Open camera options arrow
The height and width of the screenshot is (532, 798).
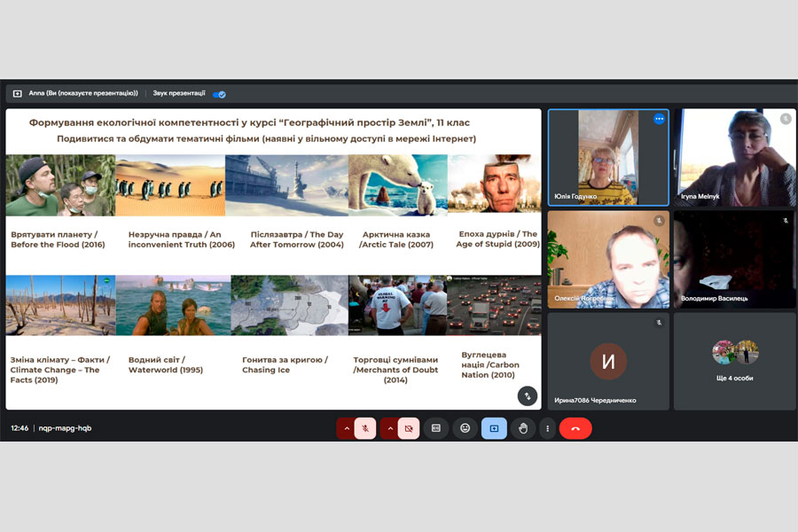pos(390,428)
